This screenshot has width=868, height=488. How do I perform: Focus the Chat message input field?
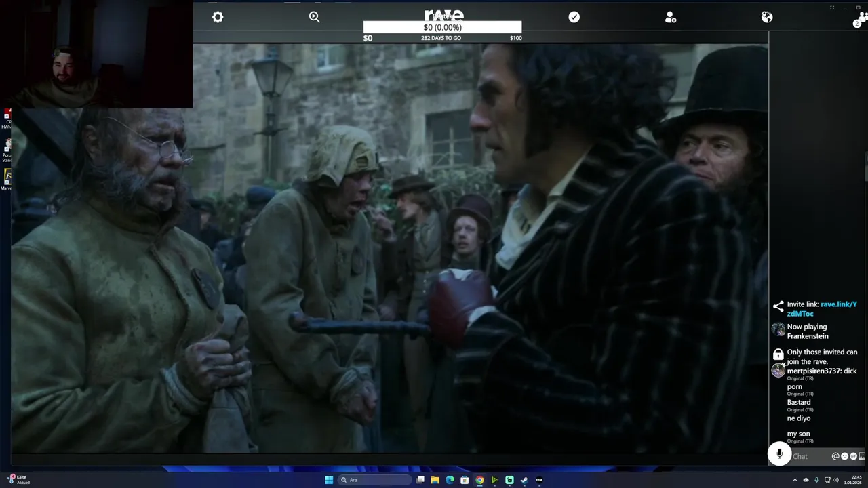(x=811, y=456)
